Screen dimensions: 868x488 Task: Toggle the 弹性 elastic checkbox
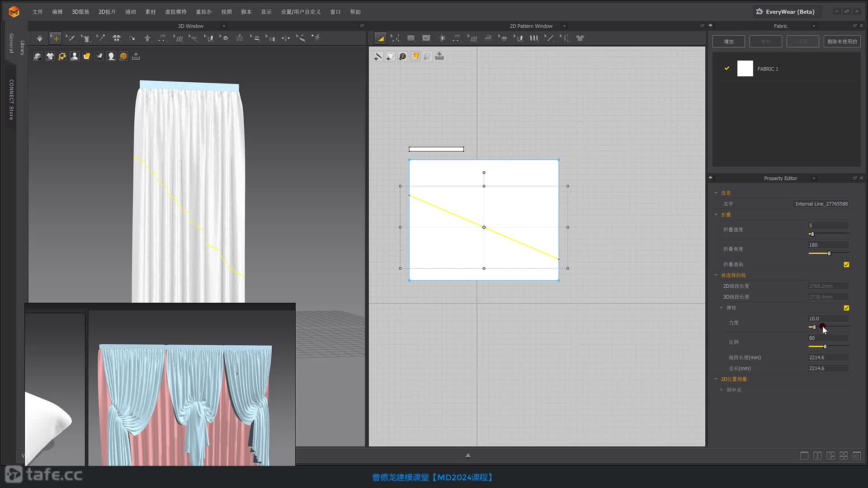(846, 308)
